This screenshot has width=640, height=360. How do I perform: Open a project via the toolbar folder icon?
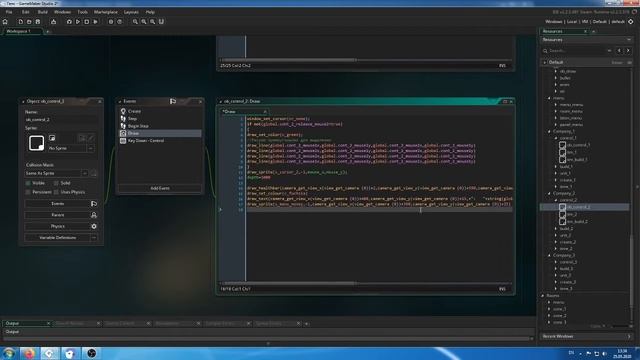tap(29, 22)
